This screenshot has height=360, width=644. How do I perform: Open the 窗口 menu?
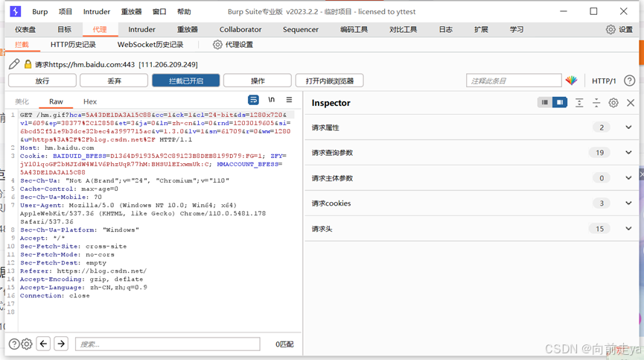(159, 11)
